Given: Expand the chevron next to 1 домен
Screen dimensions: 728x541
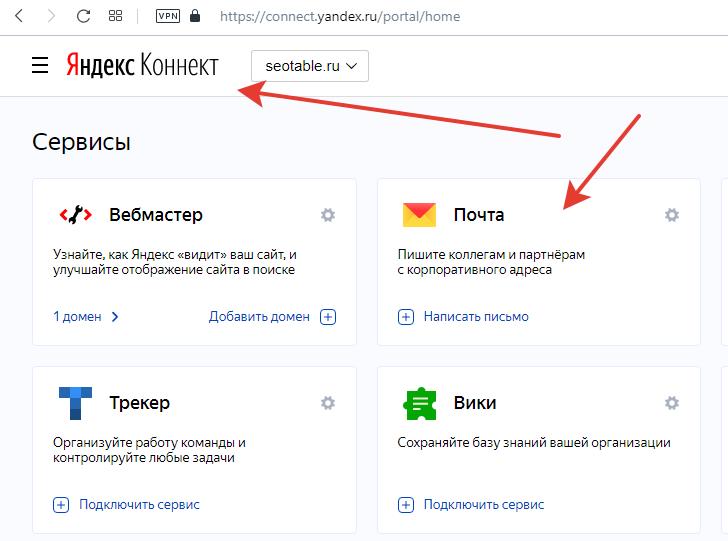Looking at the screenshot, I should point(115,317).
